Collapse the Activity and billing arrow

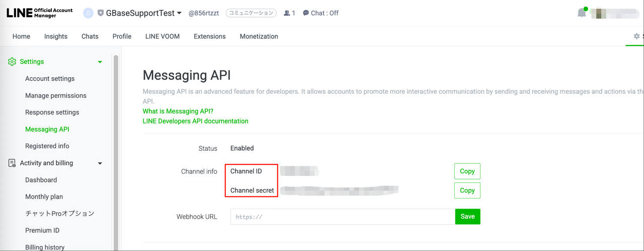coord(100,163)
